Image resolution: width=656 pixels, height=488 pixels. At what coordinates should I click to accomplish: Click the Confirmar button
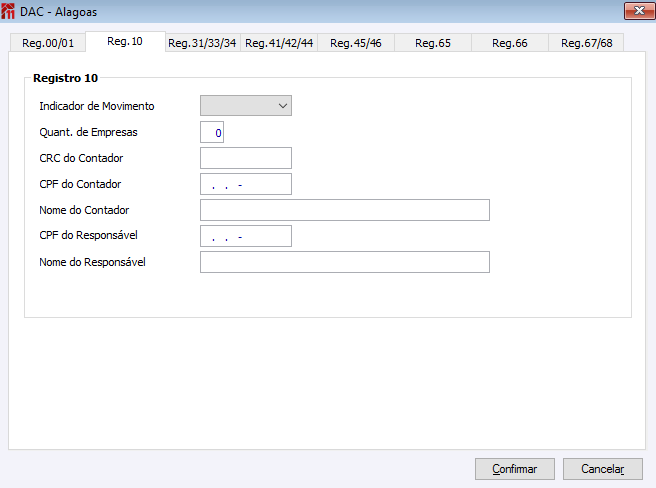(x=515, y=469)
